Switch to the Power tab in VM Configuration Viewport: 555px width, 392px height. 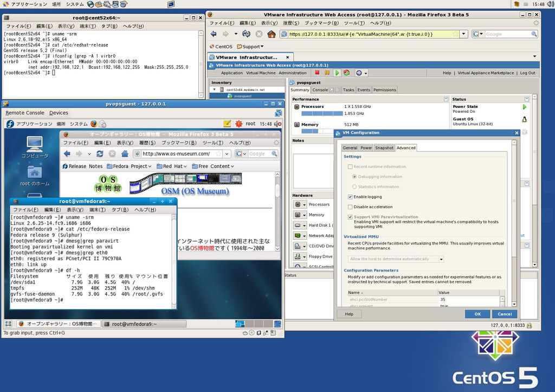pos(366,147)
